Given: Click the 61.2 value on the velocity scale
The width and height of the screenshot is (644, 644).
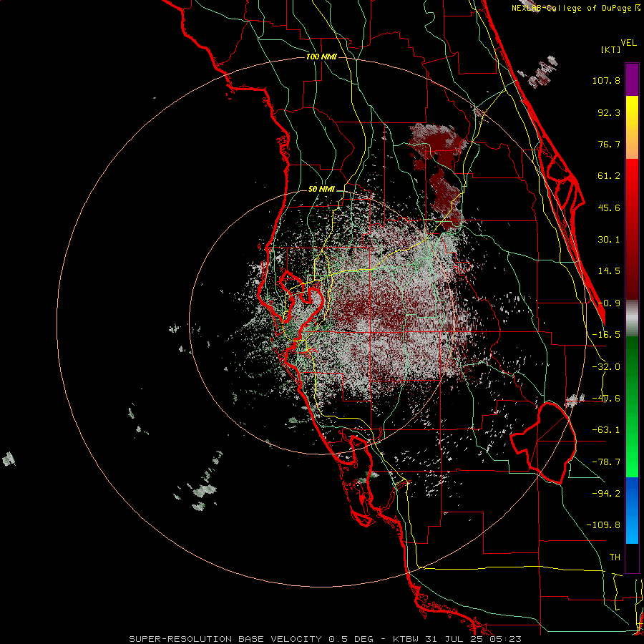Looking at the screenshot, I should click(609, 176).
